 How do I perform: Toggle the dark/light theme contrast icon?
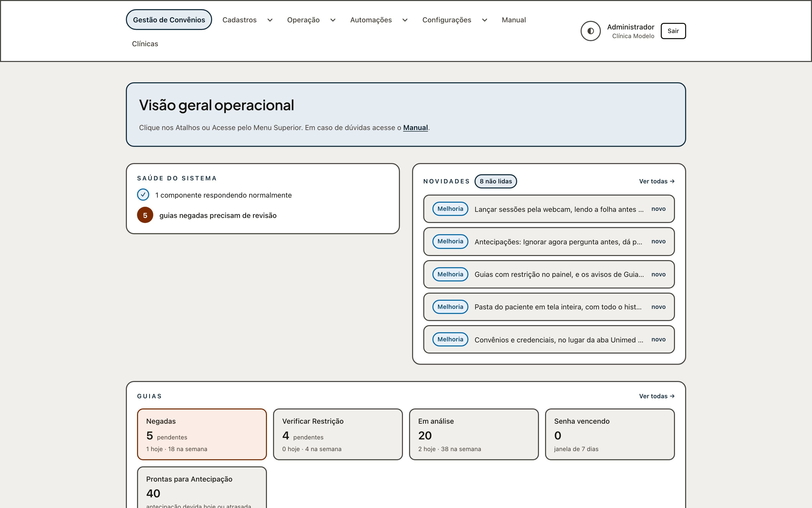(590, 31)
